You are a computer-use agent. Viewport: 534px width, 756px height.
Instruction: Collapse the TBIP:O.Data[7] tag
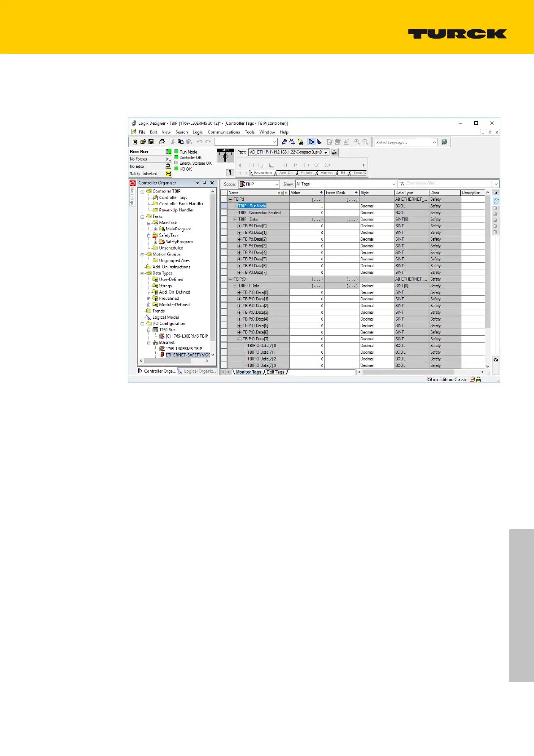(x=240, y=339)
